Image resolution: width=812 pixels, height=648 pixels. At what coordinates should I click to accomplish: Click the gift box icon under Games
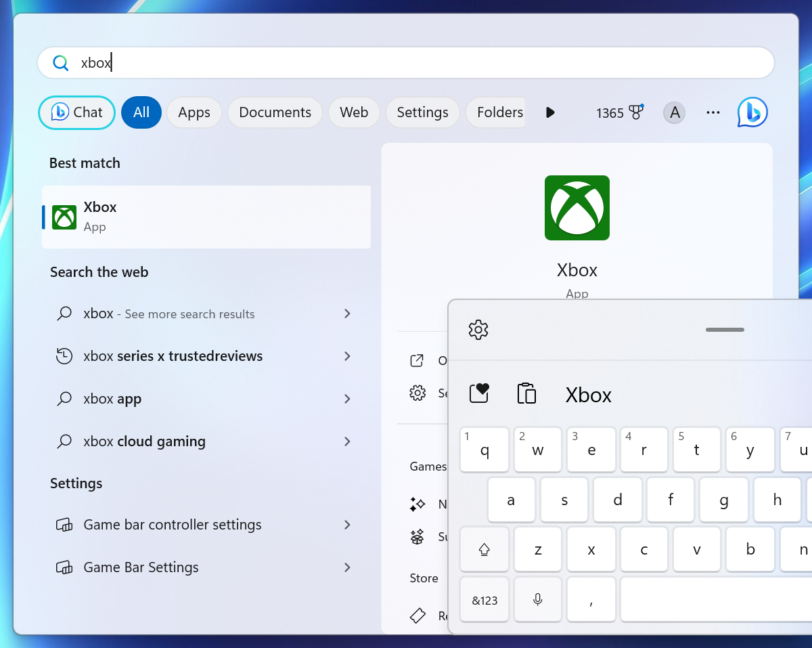pyautogui.click(x=418, y=537)
